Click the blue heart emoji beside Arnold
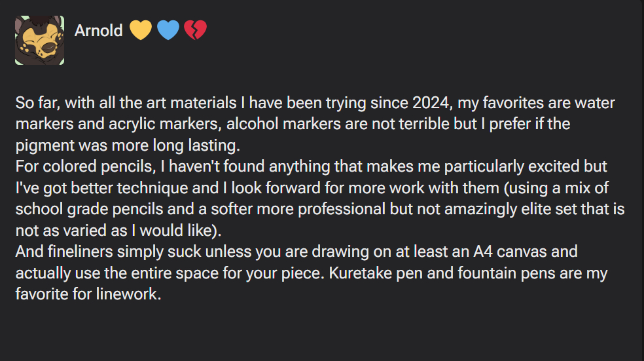 coord(168,30)
